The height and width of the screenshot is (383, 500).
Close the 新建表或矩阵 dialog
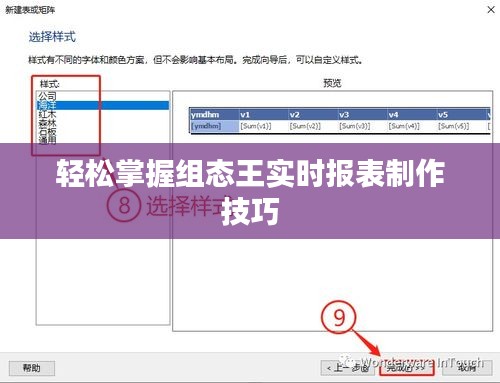(491, 10)
